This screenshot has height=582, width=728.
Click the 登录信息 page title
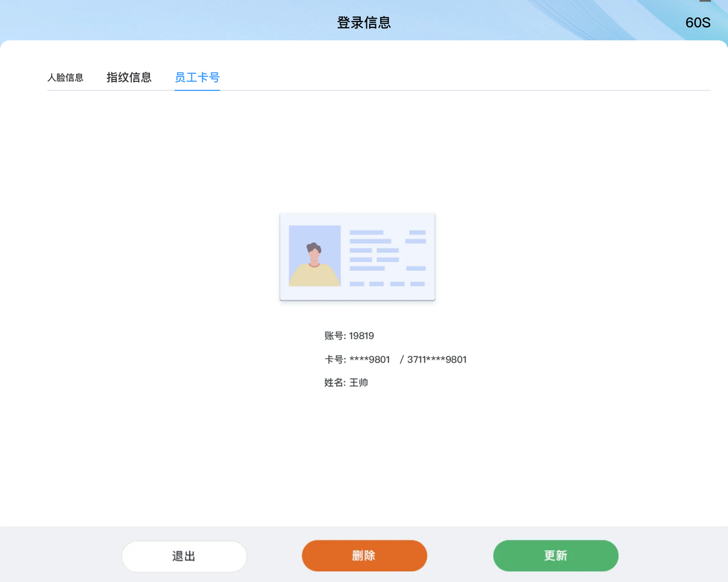tap(364, 23)
